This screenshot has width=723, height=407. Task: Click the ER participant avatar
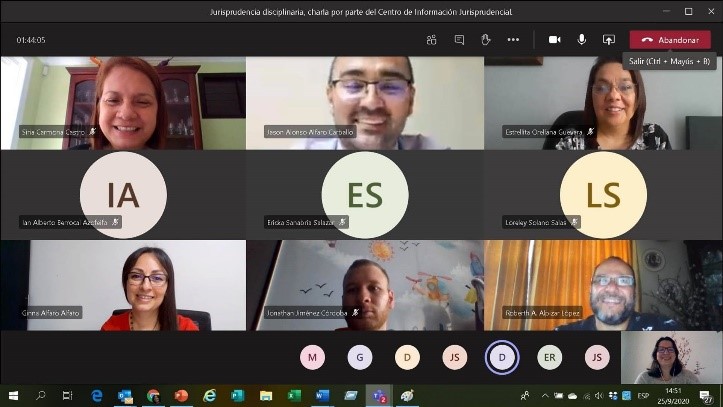click(550, 357)
